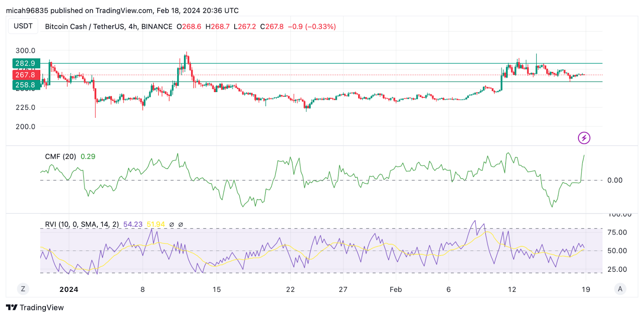Click the 225.0 price axis label

pyautogui.click(x=25, y=107)
